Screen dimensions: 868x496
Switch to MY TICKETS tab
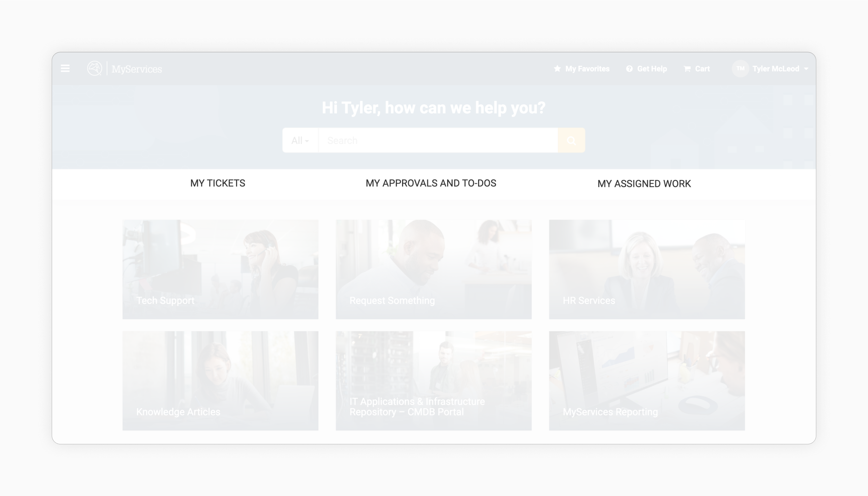(x=218, y=183)
